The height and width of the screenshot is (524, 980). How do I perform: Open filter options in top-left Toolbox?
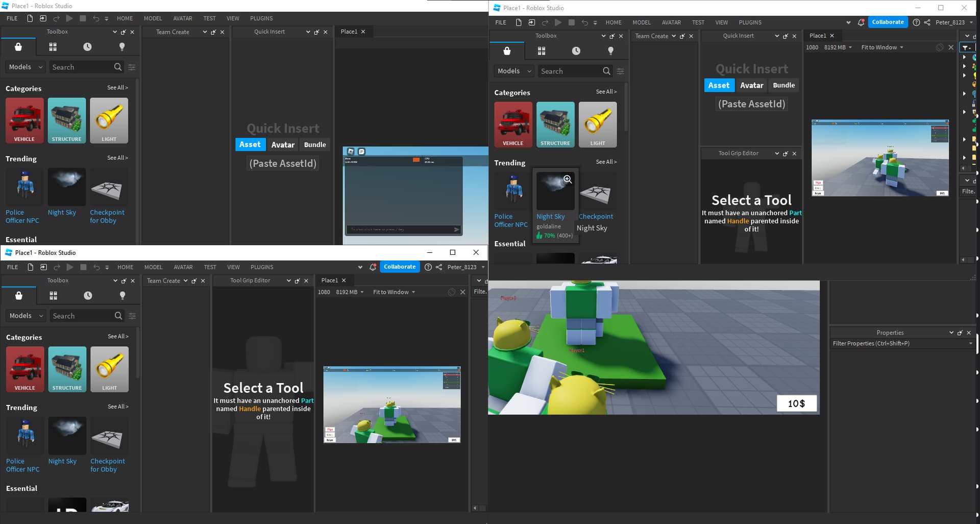point(132,67)
